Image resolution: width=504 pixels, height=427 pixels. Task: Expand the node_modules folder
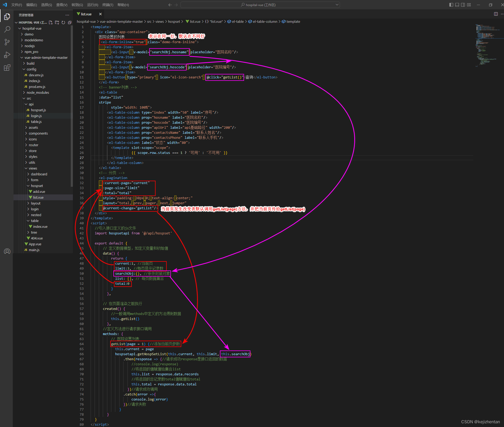coord(38,92)
